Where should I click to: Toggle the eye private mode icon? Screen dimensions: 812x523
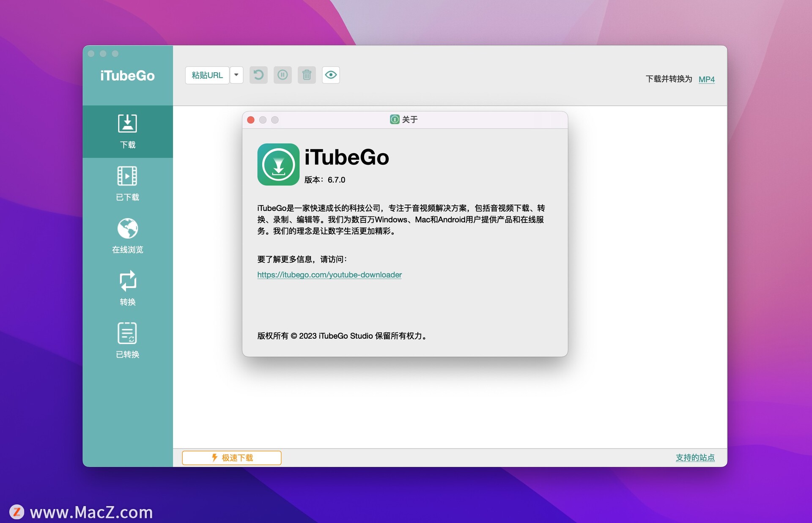(331, 75)
